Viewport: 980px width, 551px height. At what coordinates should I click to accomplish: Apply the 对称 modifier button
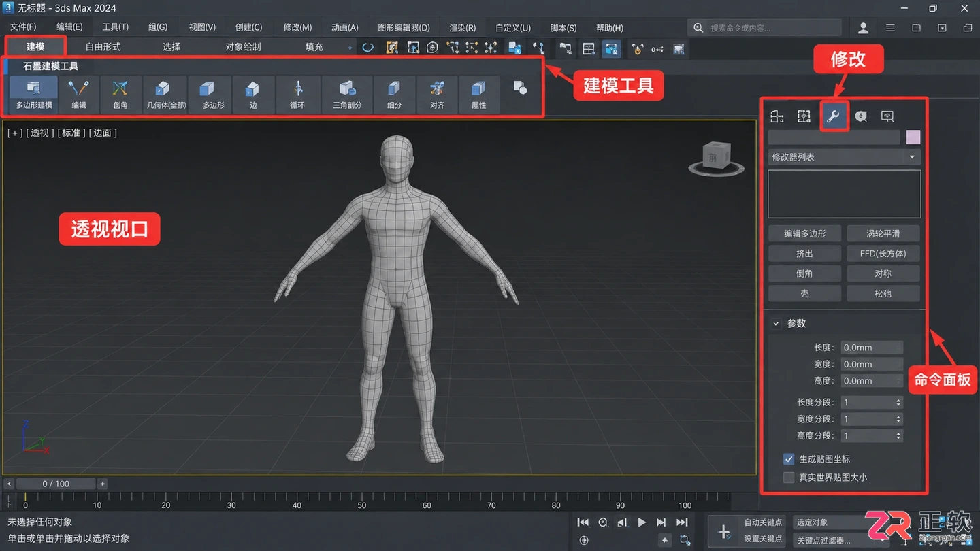[883, 273]
